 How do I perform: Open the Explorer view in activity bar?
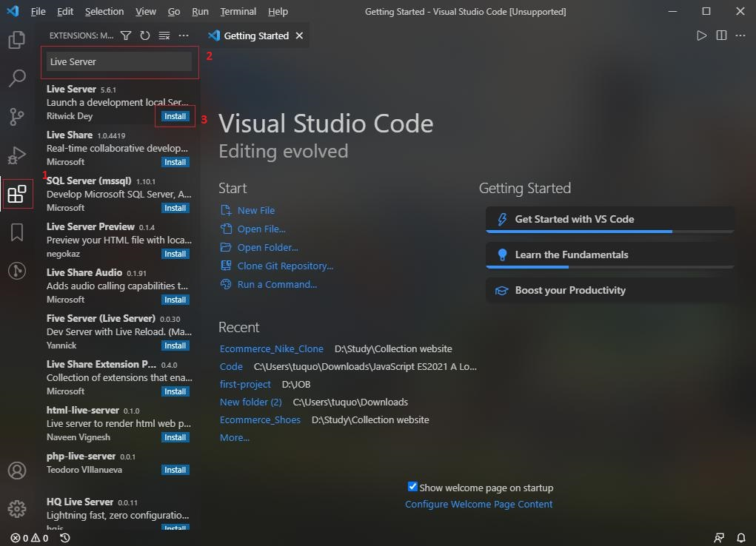[16, 39]
